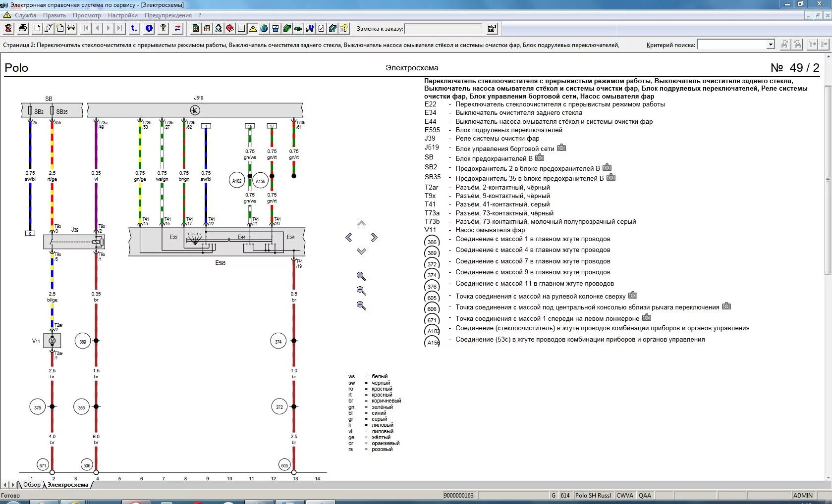
Task: Pan diagram right with the right arrow
Action: 374,238
